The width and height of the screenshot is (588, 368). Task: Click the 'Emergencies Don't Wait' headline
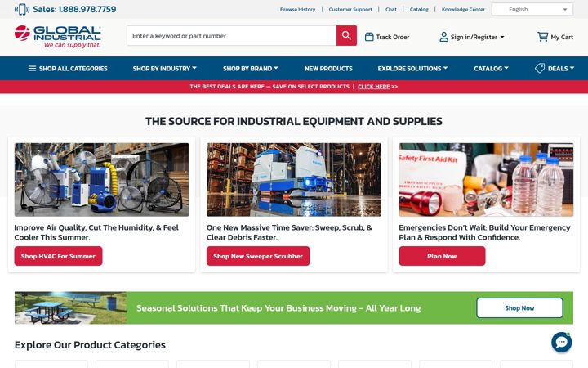pyautogui.click(x=484, y=232)
